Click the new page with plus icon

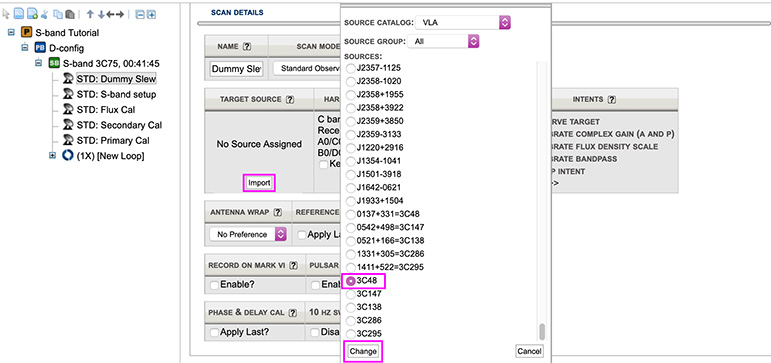[x=32, y=14]
